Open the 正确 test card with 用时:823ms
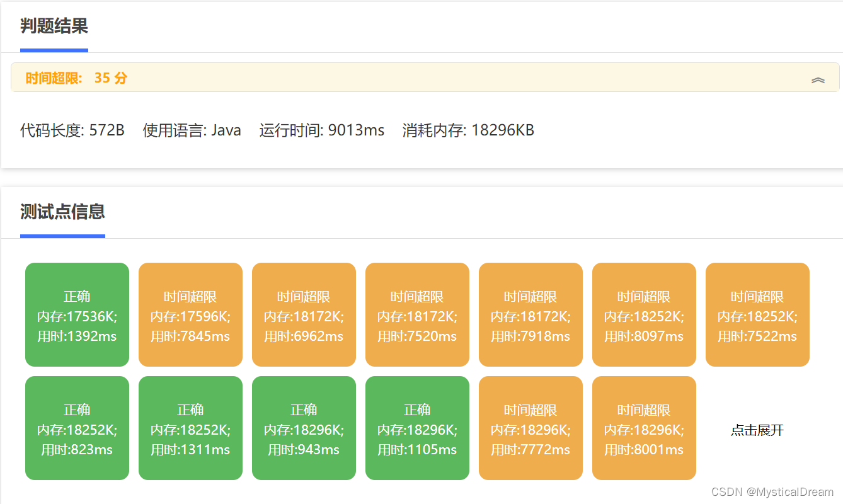 (x=77, y=428)
